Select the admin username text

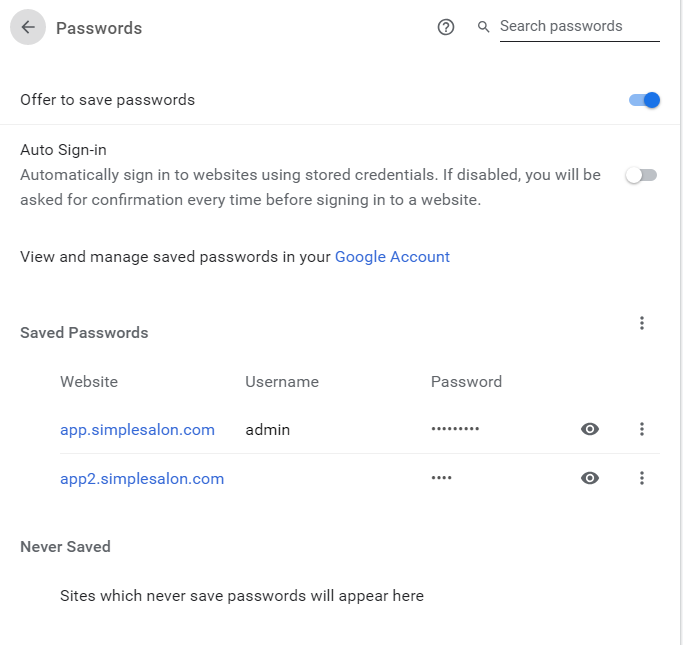pos(267,430)
